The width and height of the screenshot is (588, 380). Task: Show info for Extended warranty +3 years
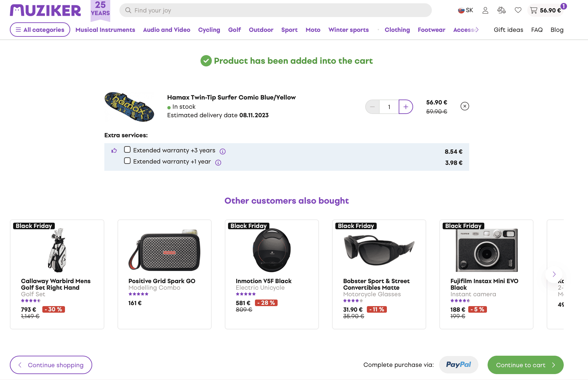point(222,151)
